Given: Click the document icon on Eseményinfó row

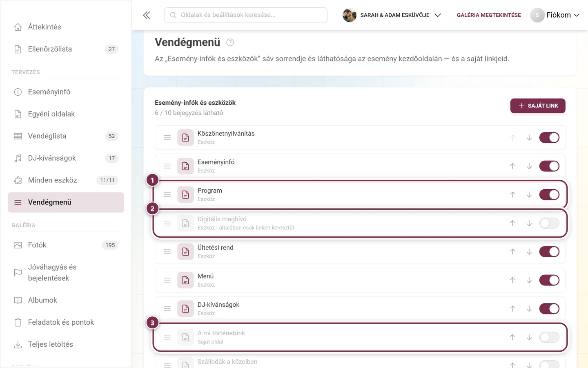Looking at the screenshot, I should [x=185, y=166].
